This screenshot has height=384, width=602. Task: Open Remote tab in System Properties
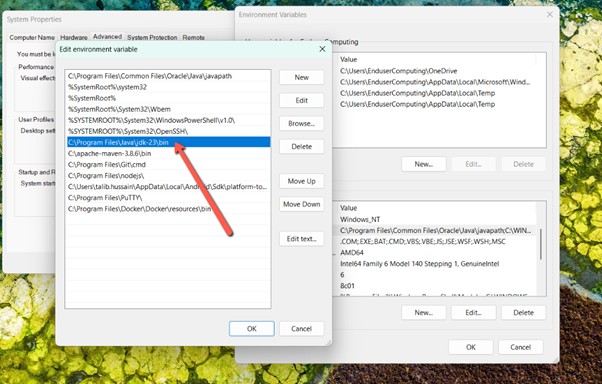click(194, 38)
